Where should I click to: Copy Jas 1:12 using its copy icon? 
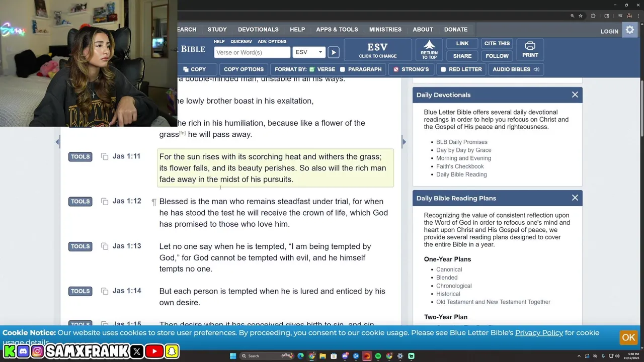point(105,202)
